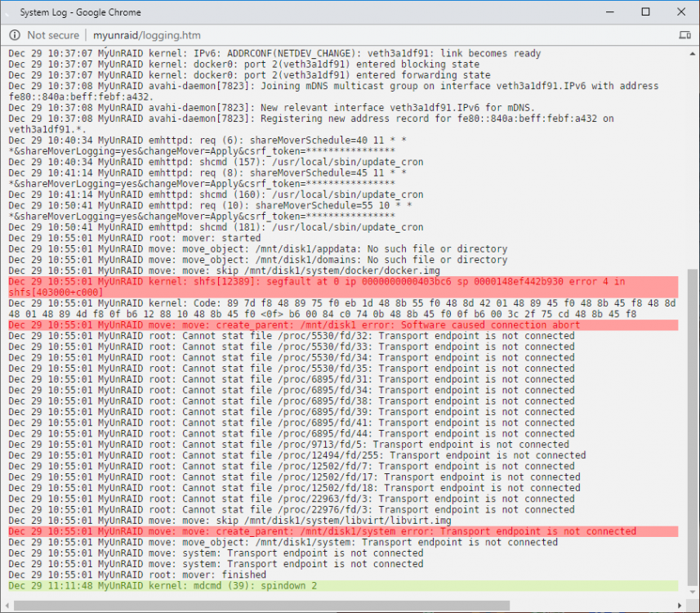
Task: Click the 'skip /mnt/disk1/system/libvirt/libvirt.img' line
Action: 230,521
